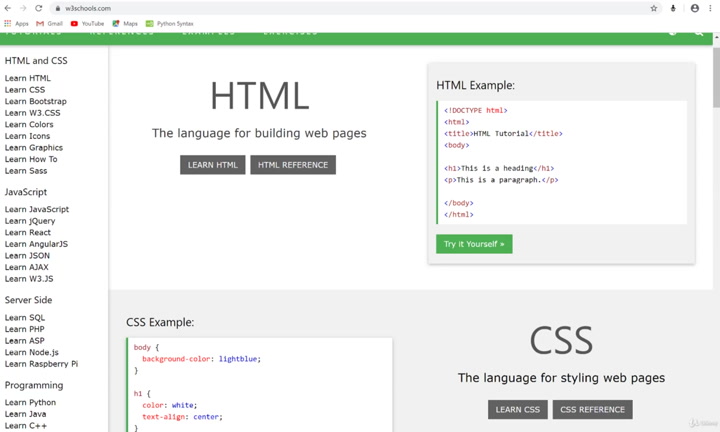Bookmark this page with the star icon
This screenshot has height=432, width=720.
click(654, 8)
